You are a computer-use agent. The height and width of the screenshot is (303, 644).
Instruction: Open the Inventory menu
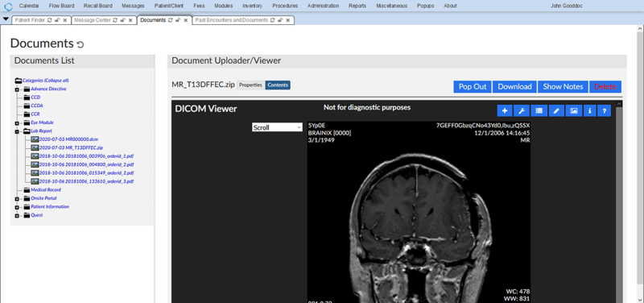point(252,6)
